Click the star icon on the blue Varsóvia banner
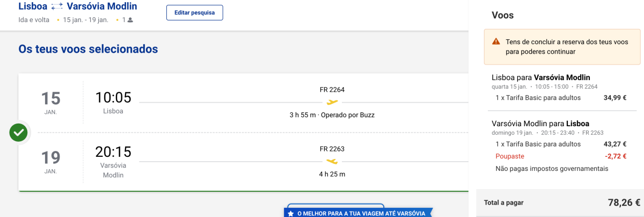The image size is (644, 217). coord(290,214)
